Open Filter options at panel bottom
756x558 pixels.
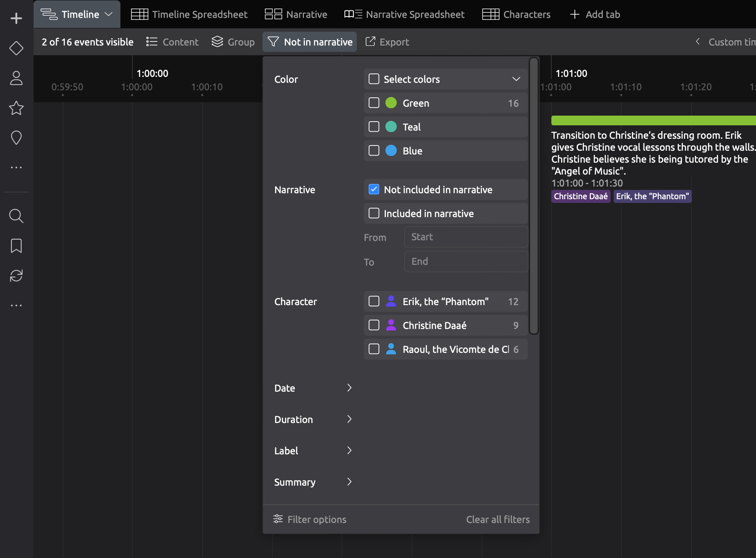pos(310,519)
